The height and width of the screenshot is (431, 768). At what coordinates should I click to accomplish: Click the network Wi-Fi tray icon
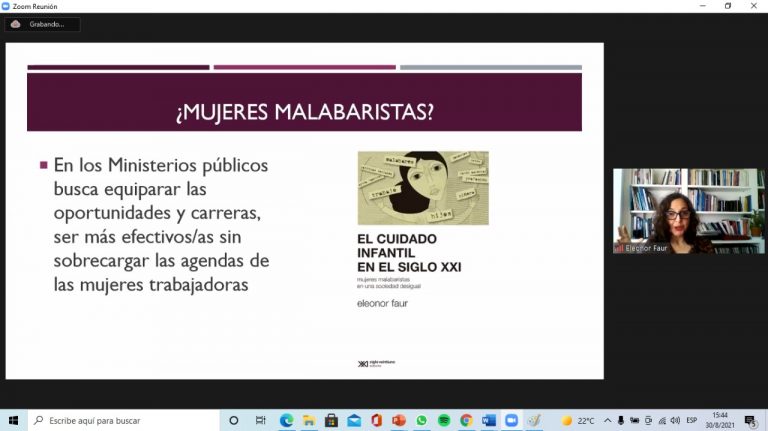pos(662,420)
